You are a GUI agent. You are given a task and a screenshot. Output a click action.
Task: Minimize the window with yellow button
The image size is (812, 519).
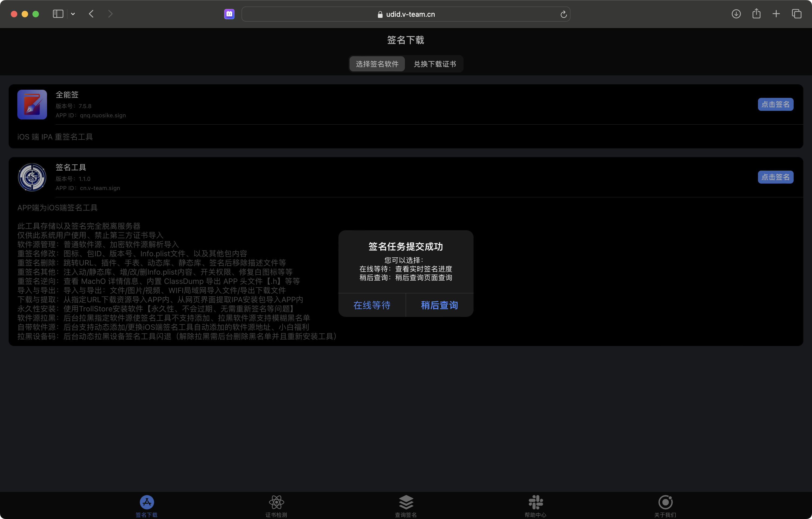(25, 14)
